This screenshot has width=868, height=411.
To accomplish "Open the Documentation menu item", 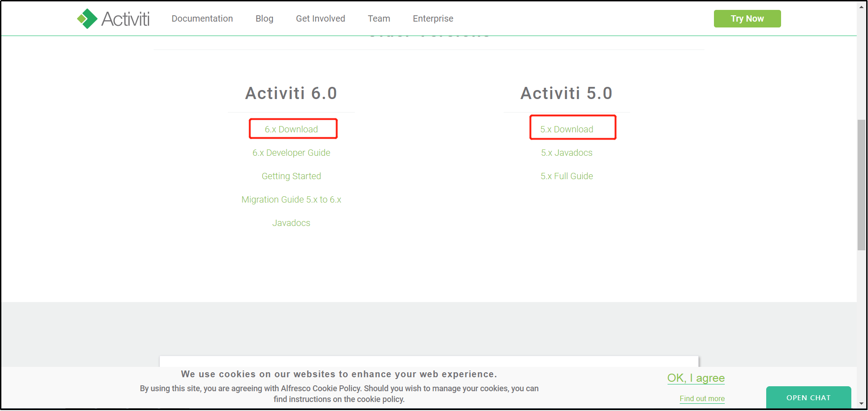I will [x=202, y=18].
